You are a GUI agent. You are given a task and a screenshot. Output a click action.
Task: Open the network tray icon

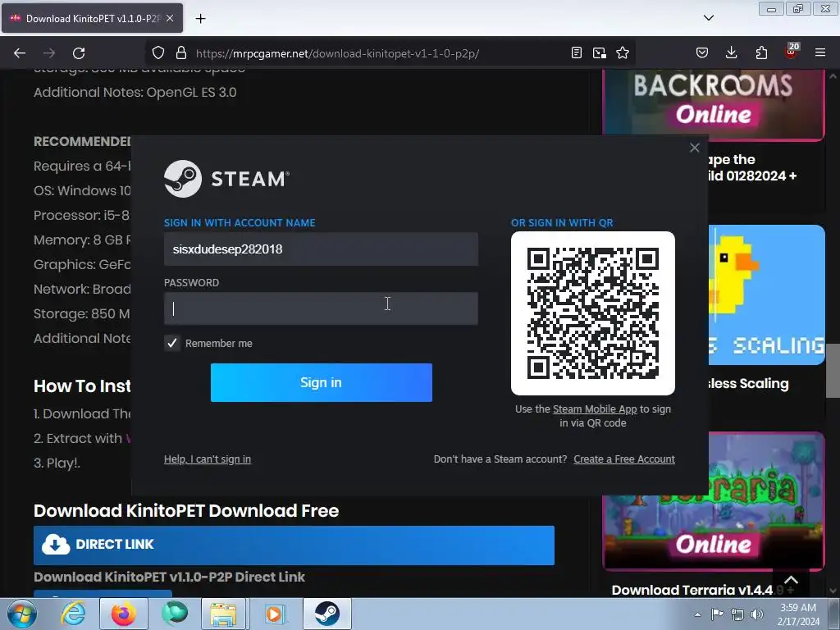[737, 614]
